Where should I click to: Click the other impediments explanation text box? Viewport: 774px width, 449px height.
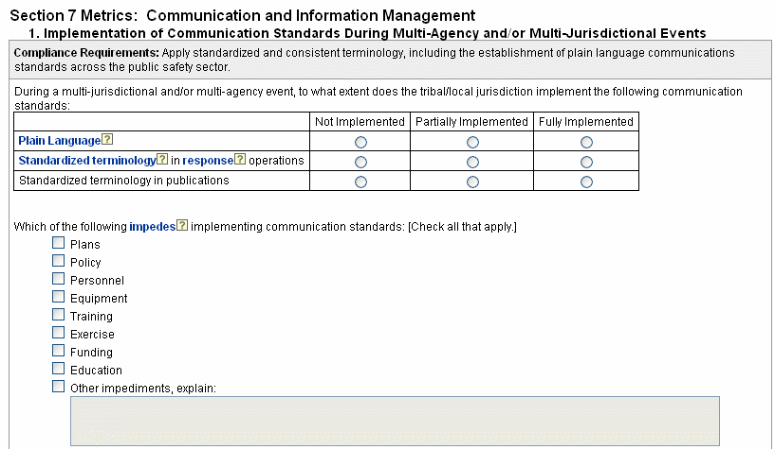pos(394,420)
